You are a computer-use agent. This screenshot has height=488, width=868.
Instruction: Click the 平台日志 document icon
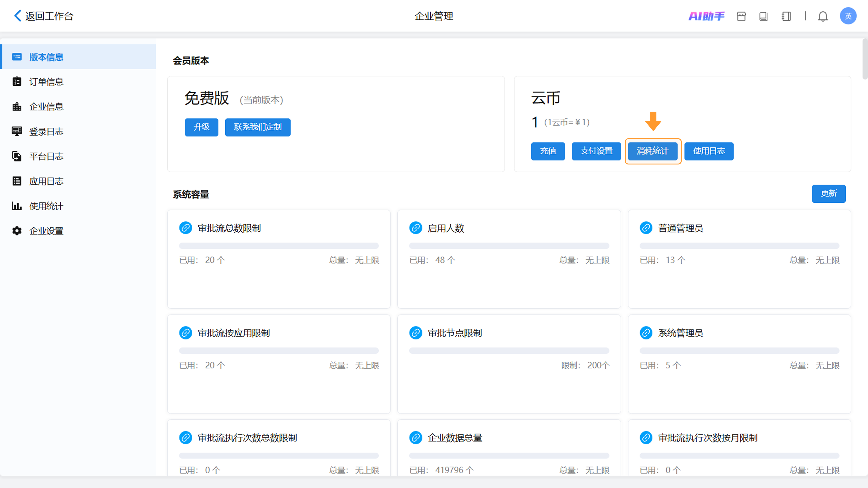[17, 156]
